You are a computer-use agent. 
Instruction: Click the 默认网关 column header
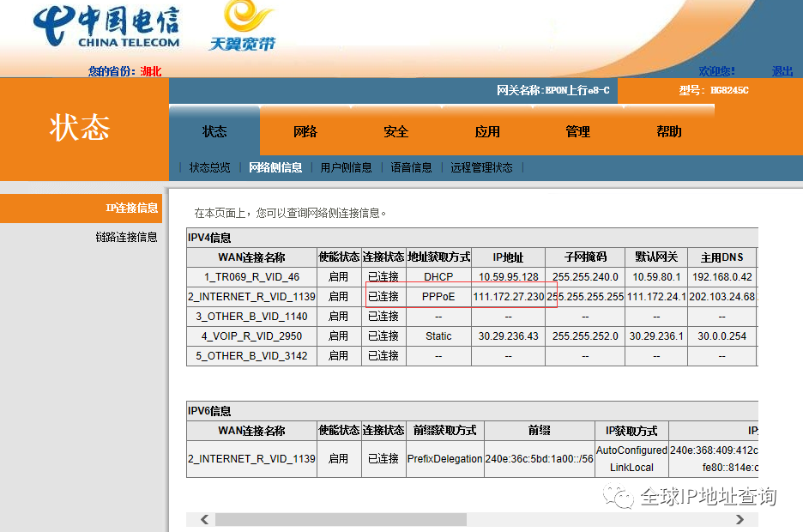[x=656, y=257]
